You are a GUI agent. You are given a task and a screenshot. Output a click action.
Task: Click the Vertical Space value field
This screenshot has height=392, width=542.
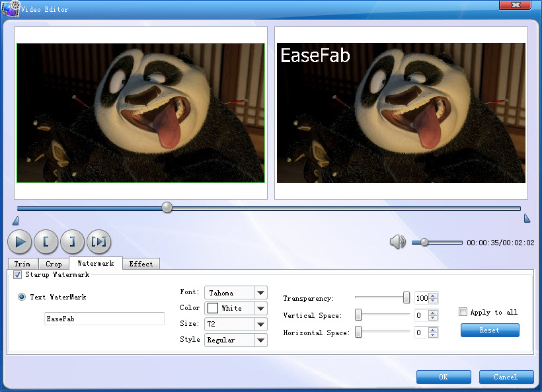tap(422, 315)
